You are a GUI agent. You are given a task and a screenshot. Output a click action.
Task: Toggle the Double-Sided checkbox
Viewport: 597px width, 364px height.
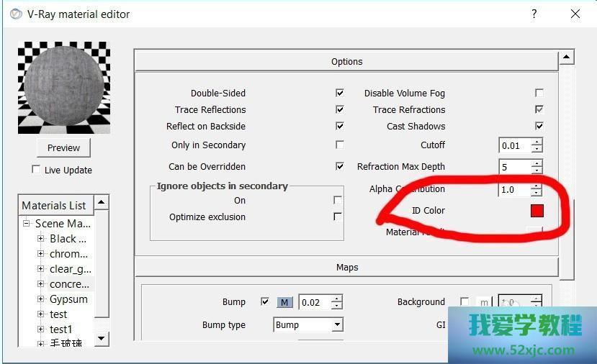tap(340, 94)
